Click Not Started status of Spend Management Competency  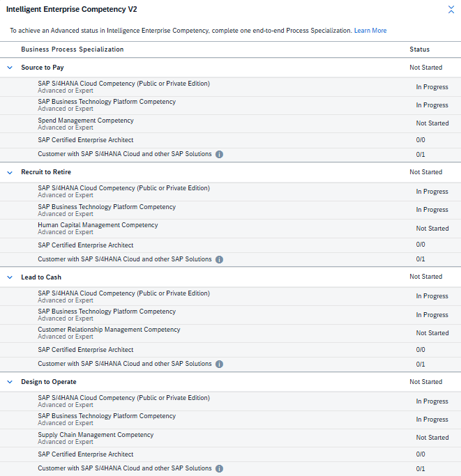[x=432, y=123]
